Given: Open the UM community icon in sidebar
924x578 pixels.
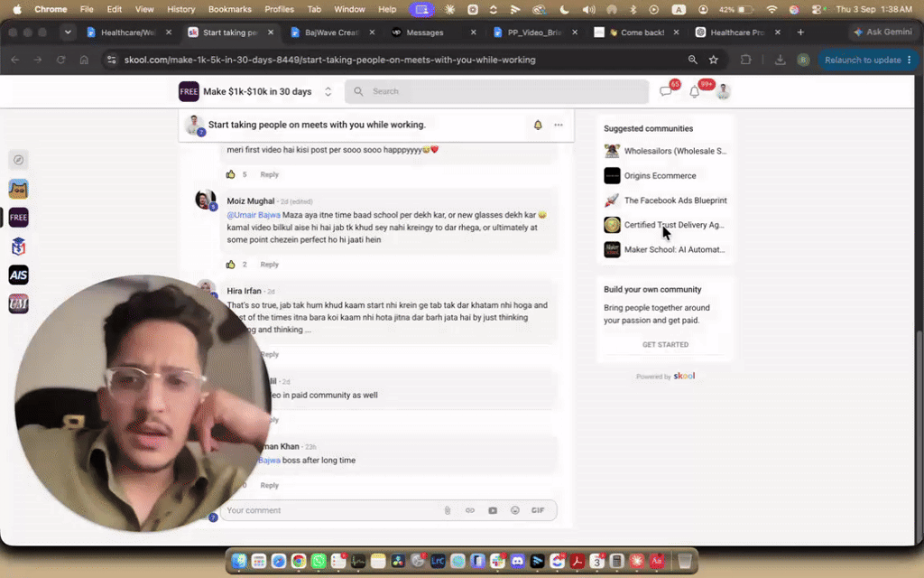Looking at the screenshot, I should [18, 303].
